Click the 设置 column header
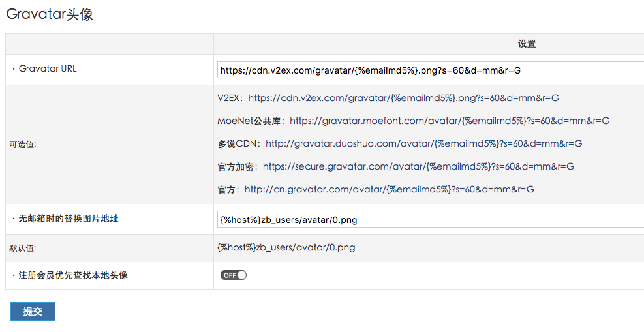644x332 pixels. (527, 44)
